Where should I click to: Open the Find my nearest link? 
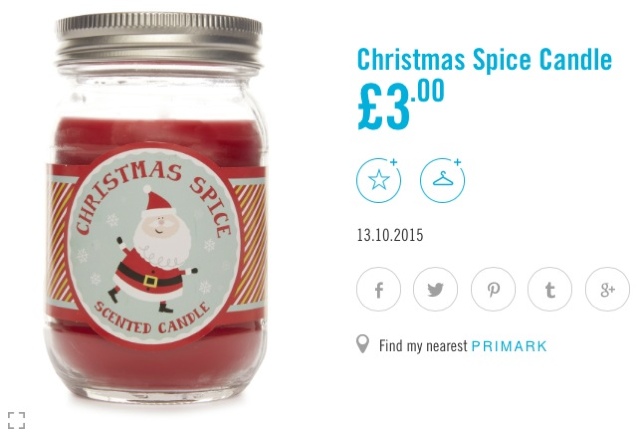coord(423,346)
